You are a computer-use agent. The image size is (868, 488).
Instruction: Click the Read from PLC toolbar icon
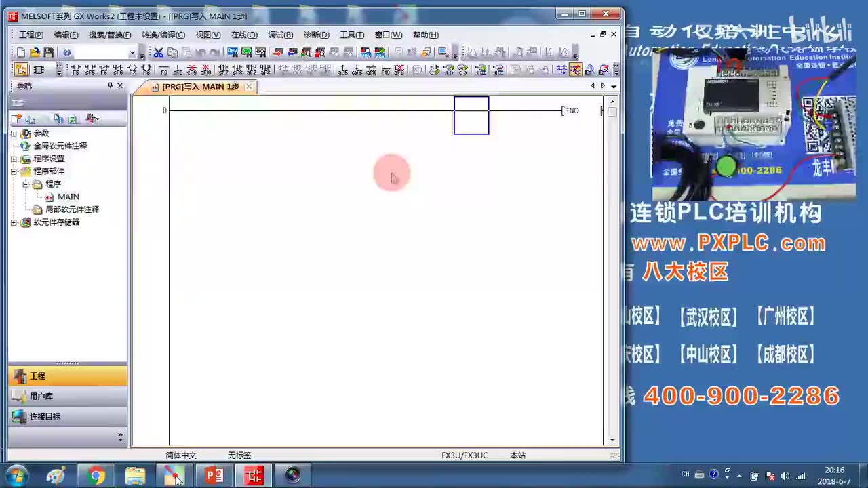click(292, 52)
